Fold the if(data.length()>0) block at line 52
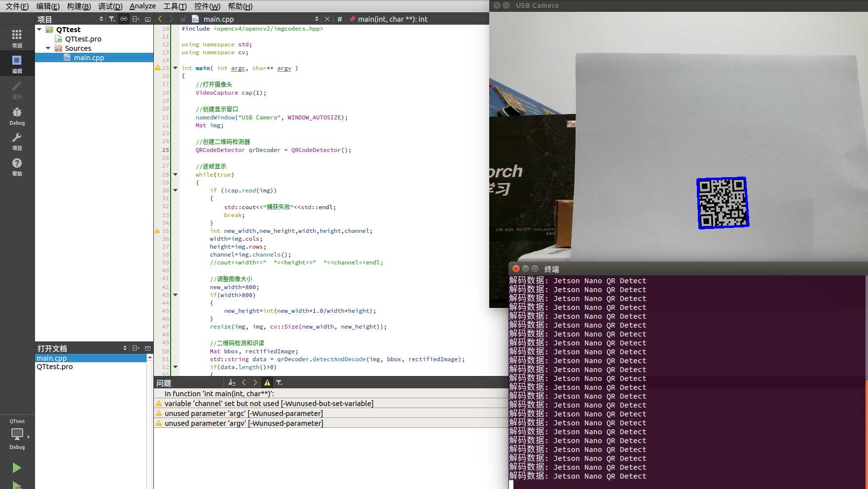The width and height of the screenshot is (868, 489). 175,367
